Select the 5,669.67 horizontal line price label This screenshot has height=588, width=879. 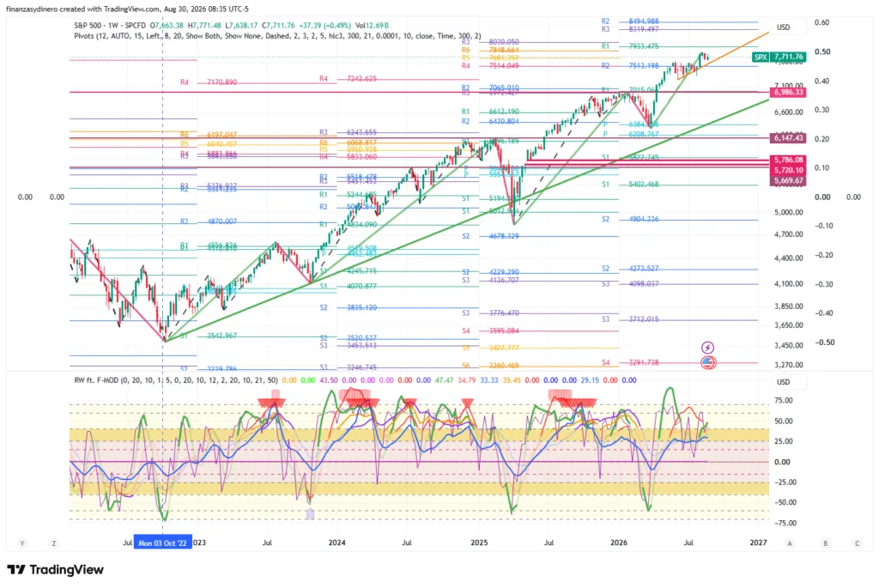pyautogui.click(x=788, y=180)
